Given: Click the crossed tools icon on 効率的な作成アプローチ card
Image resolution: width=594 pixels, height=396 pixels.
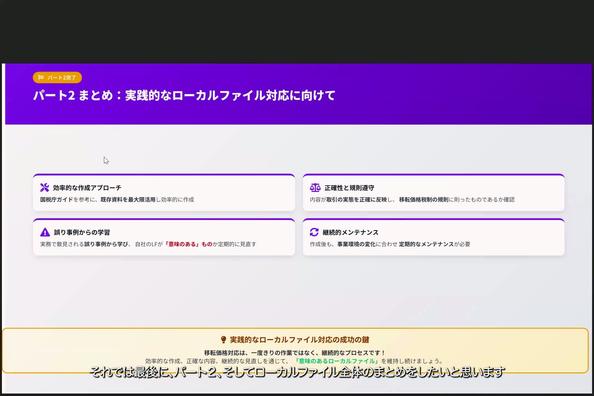Looking at the screenshot, I should tap(45, 188).
